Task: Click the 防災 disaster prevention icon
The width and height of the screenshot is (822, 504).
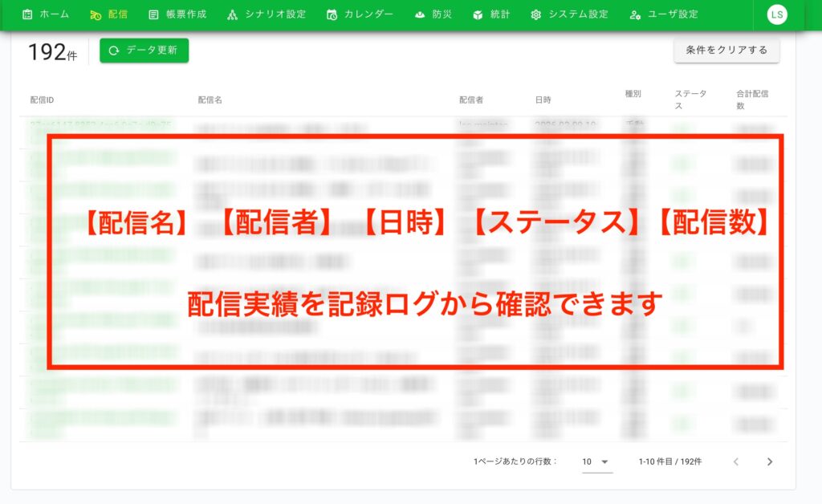Action: click(x=420, y=14)
